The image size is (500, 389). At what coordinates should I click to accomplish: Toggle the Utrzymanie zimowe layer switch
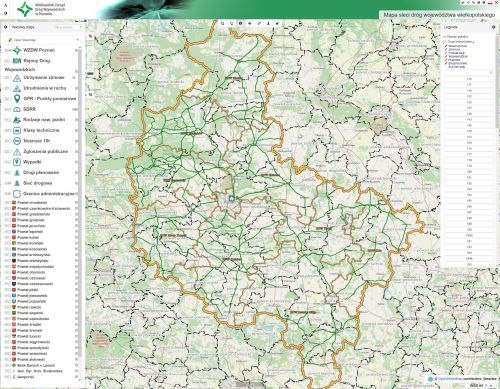[x=7, y=78]
